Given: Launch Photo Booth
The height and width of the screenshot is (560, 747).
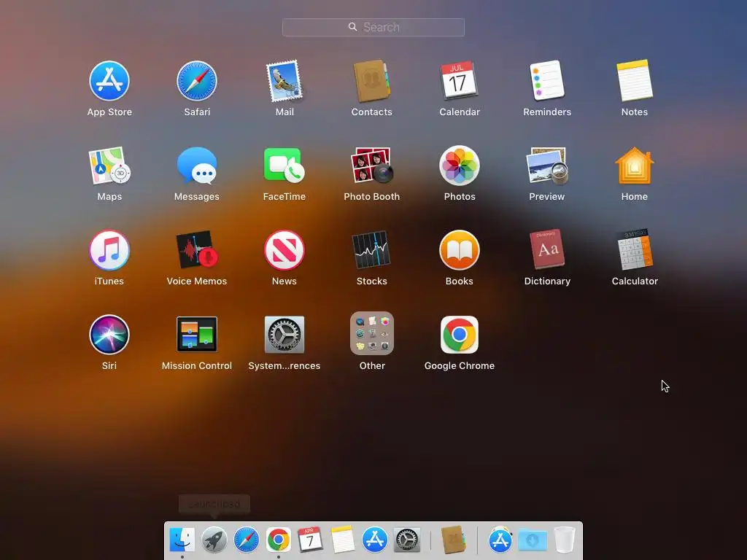Looking at the screenshot, I should coord(371,166).
